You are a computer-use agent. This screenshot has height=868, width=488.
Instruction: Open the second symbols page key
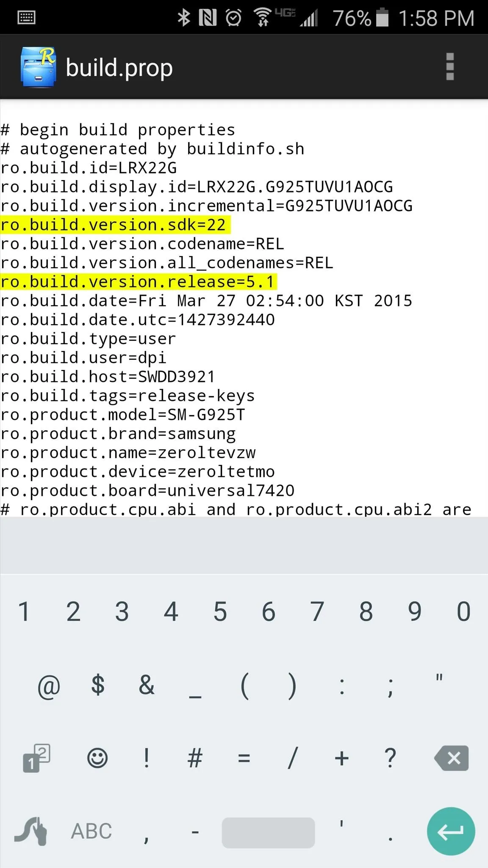point(36,758)
